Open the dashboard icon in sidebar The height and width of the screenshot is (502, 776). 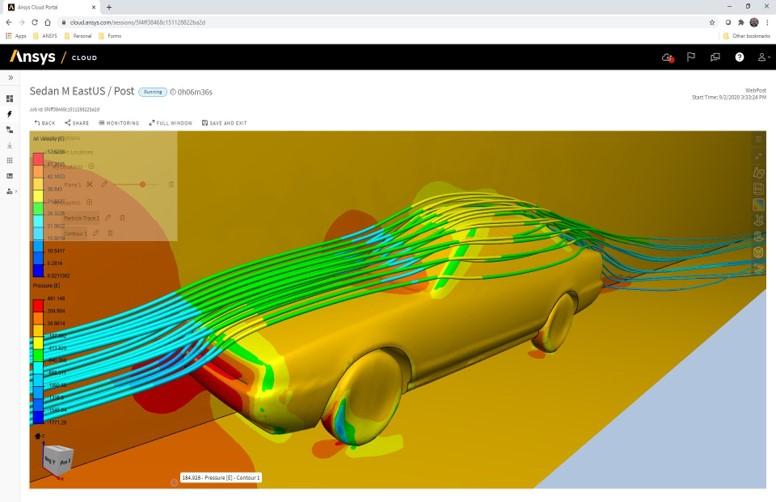[10, 99]
